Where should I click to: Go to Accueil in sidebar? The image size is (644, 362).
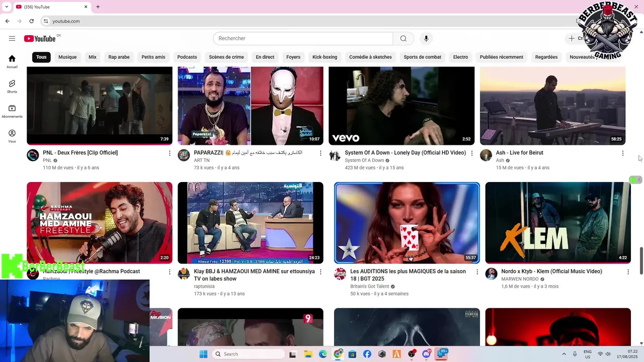[x=12, y=61]
